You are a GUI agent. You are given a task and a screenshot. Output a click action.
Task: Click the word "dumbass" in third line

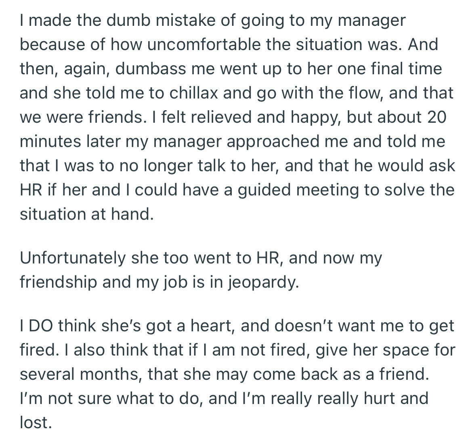(151, 69)
